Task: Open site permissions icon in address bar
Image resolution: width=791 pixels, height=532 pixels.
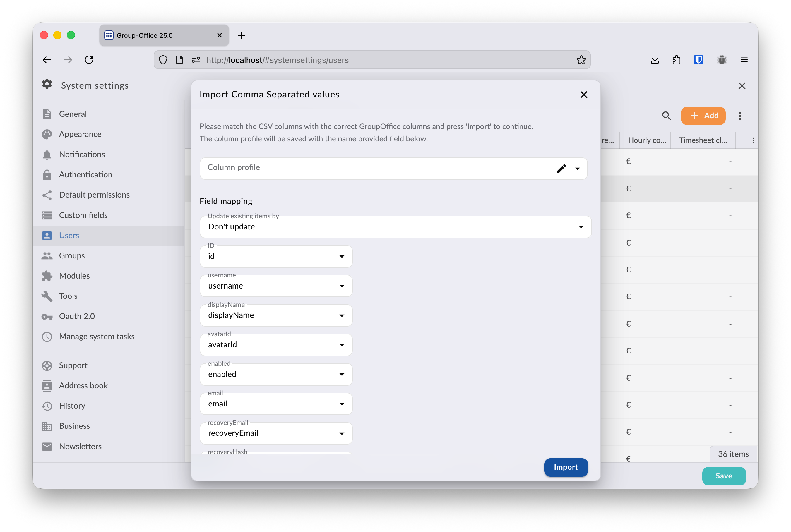Action: (196, 60)
